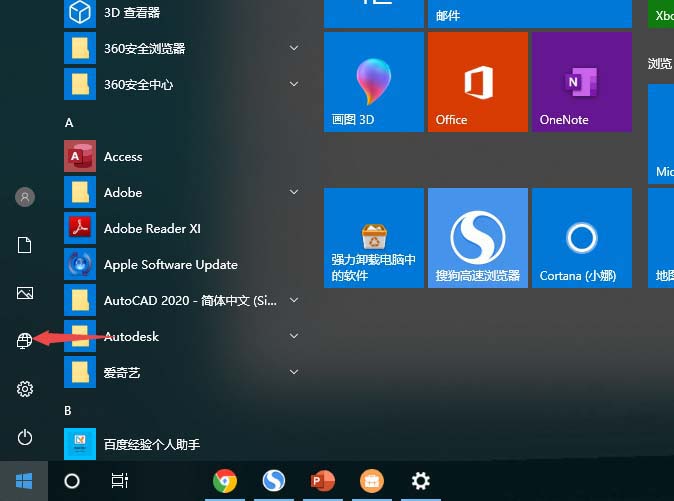Expand the 360安全浏览器 folder chevron
Image resolution: width=674 pixels, height=501 pixels.
click(294, 48)
